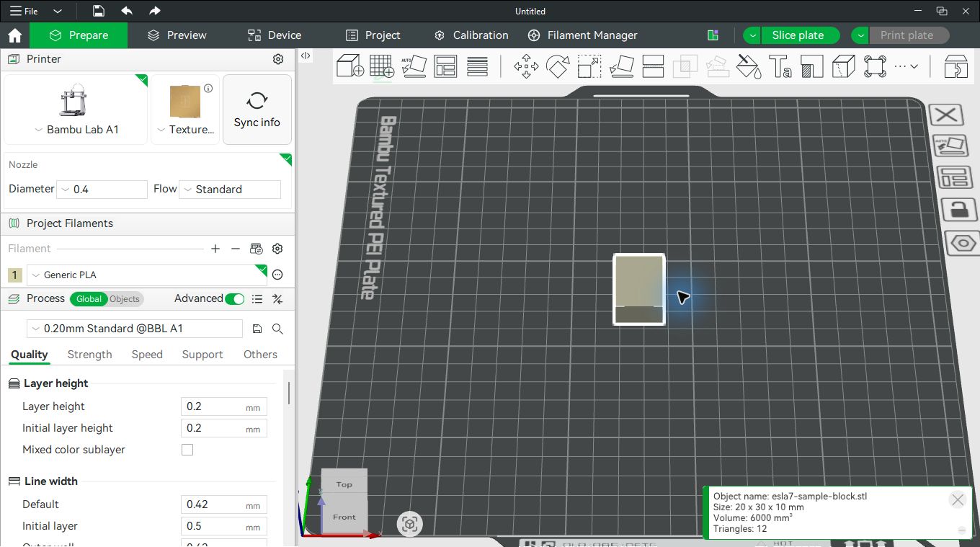This screenshot has width=980, height=547.
Task: Switch to the Device tab
Action: [275, 35]
